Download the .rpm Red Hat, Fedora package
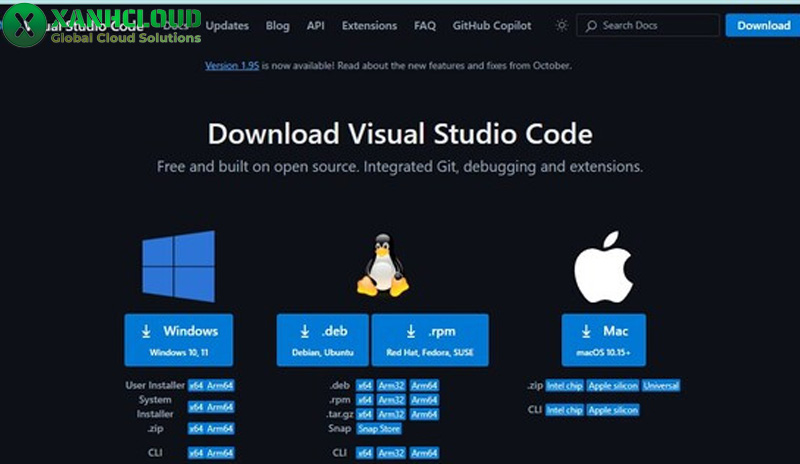800x464 pixels. pyautogui.click(x=430, y=340)
